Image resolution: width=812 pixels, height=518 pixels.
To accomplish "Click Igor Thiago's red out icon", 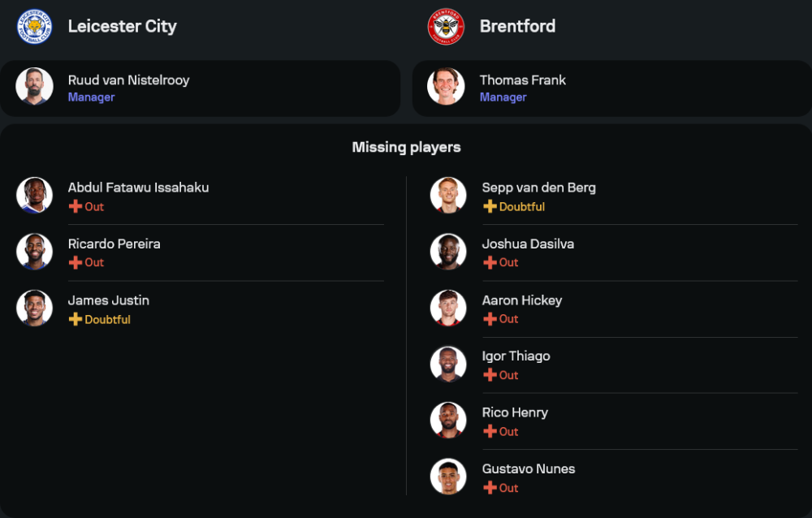I will click(x=490, y=375).
